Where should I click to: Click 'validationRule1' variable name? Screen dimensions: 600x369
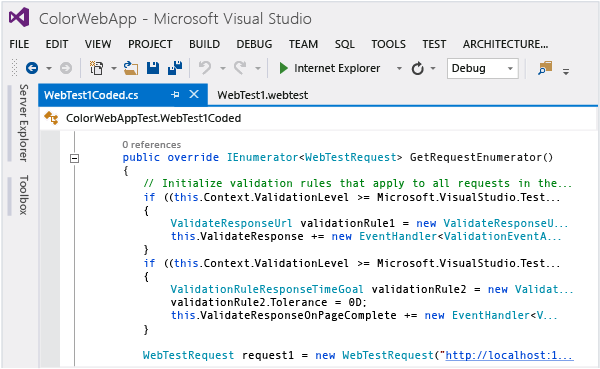pyautogui.click(x=347, y=223)
